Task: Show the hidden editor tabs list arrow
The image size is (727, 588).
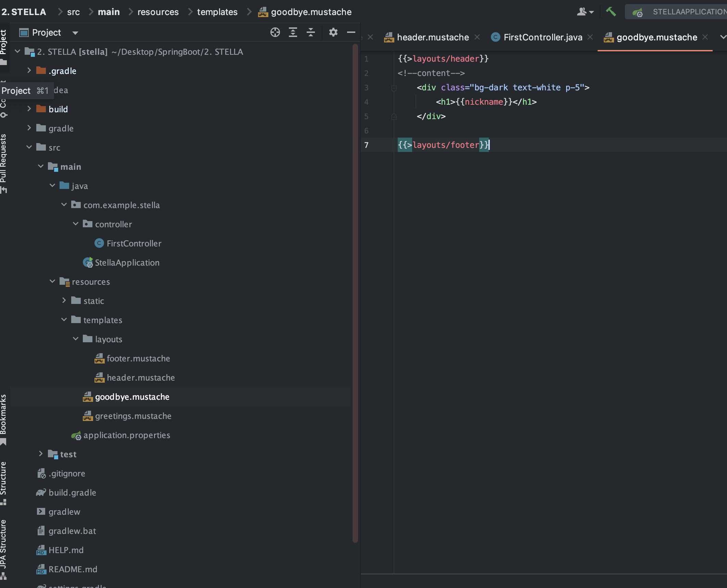Action: (x=723, y=37)
